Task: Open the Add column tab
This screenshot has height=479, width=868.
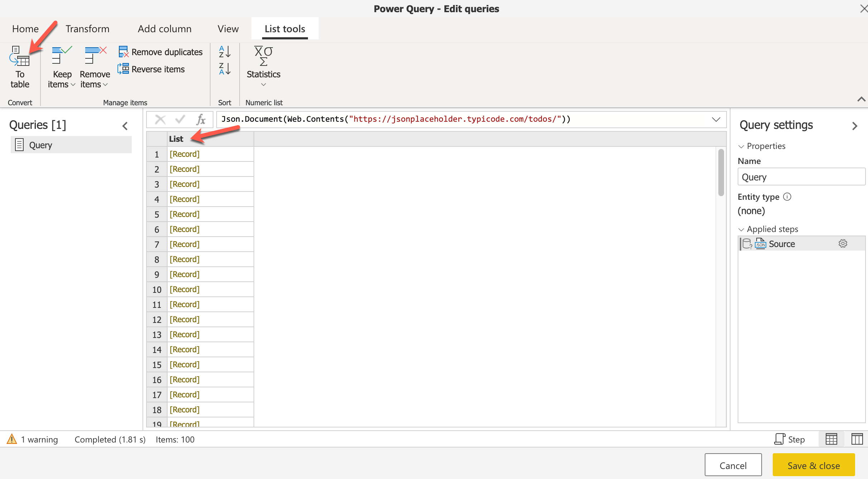Action: coord(164,29)
